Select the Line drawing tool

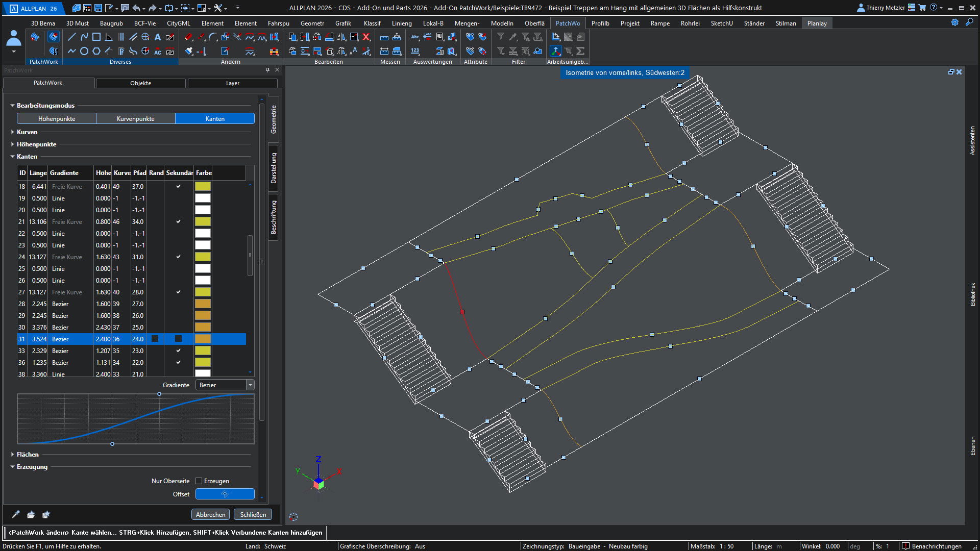click(x=72, y=37)
